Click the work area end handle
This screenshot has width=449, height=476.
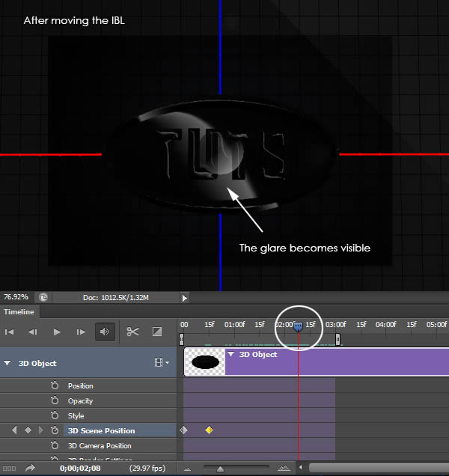point(337,339)
